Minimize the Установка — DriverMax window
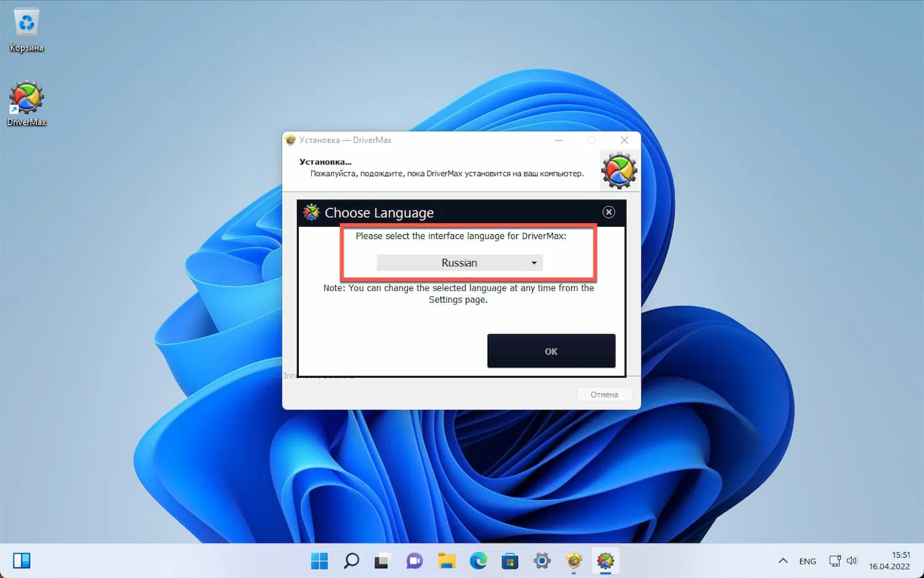This screenshot has width=924, height=578. click(559, 140)
